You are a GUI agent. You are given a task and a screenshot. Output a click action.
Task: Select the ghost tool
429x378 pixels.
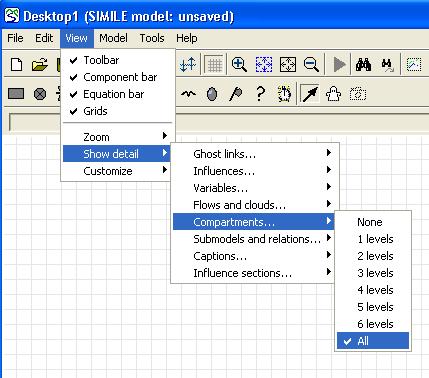pyautogui.click(x=334, y=94)
